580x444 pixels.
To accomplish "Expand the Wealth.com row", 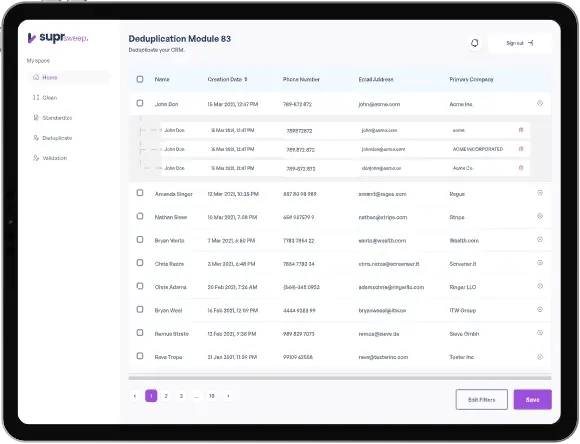I will [x=540, y=239].
